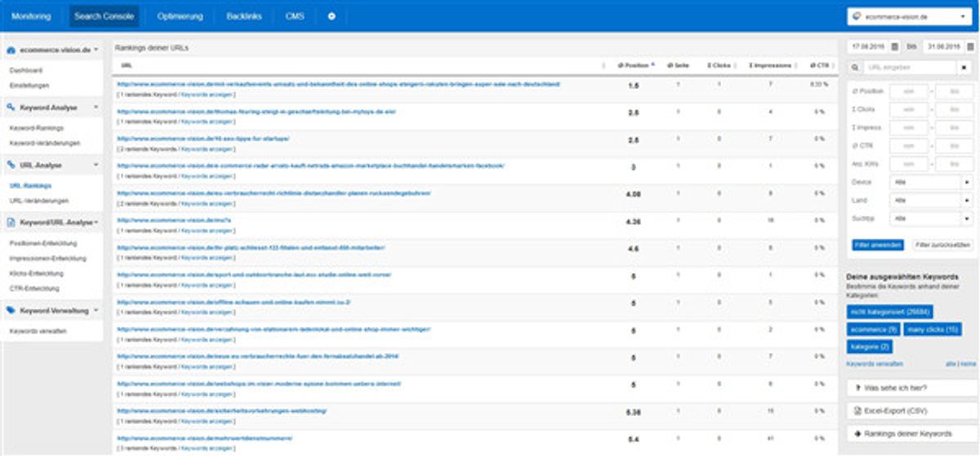Click the magnifier icon beside the URL search
This screenshot has height=456, width=980.
coord(855,67)
